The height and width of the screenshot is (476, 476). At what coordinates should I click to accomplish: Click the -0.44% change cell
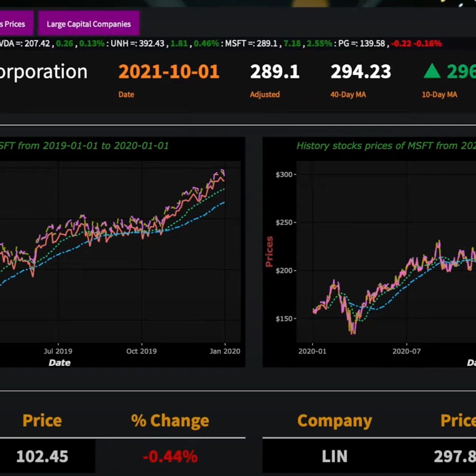tap(170, 456)
